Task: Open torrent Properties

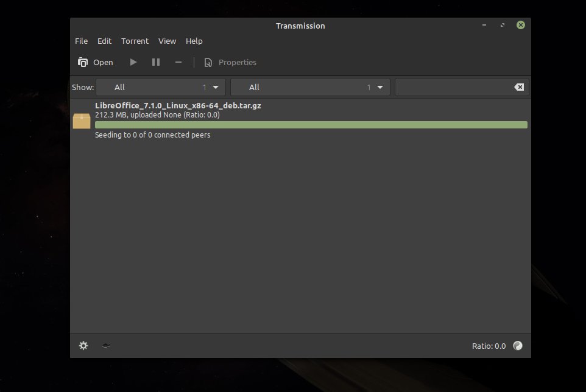Action: 230,62
